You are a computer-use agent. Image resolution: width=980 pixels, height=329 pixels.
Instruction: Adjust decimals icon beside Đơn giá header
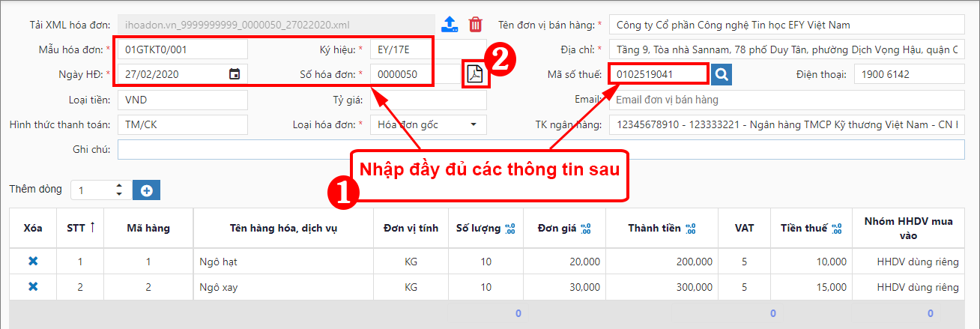tap(586, 229)
